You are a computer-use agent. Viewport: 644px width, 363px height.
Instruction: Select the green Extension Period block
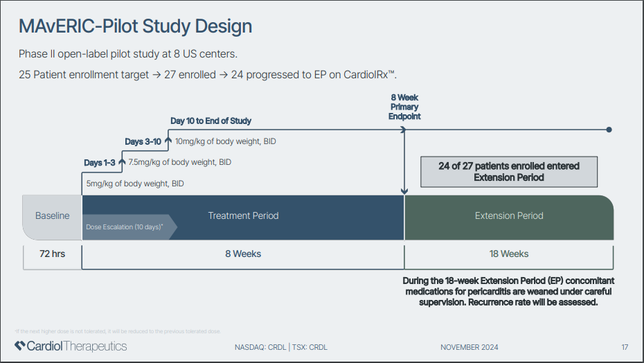pyautogui.click(x=509, y=217)
